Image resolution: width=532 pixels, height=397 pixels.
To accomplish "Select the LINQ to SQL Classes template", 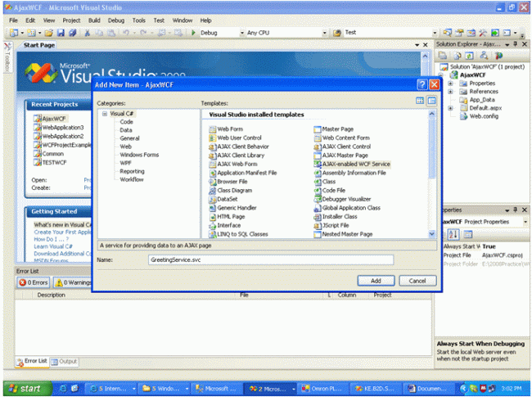I will [238, 234].
